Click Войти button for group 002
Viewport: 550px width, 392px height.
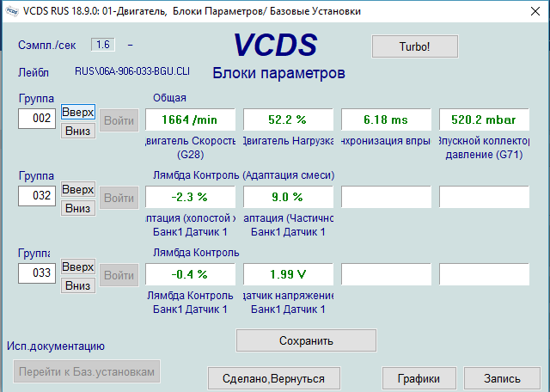tap(119, 120)
